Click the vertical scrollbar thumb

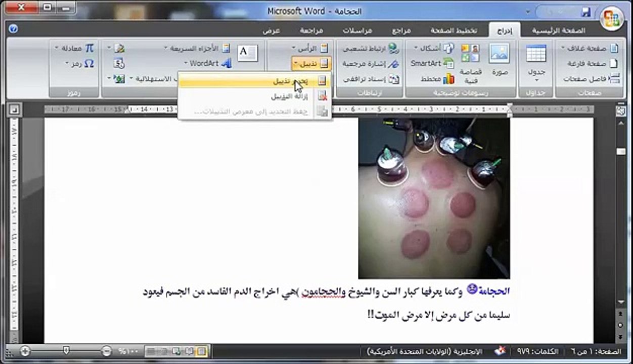pos(621,151)
